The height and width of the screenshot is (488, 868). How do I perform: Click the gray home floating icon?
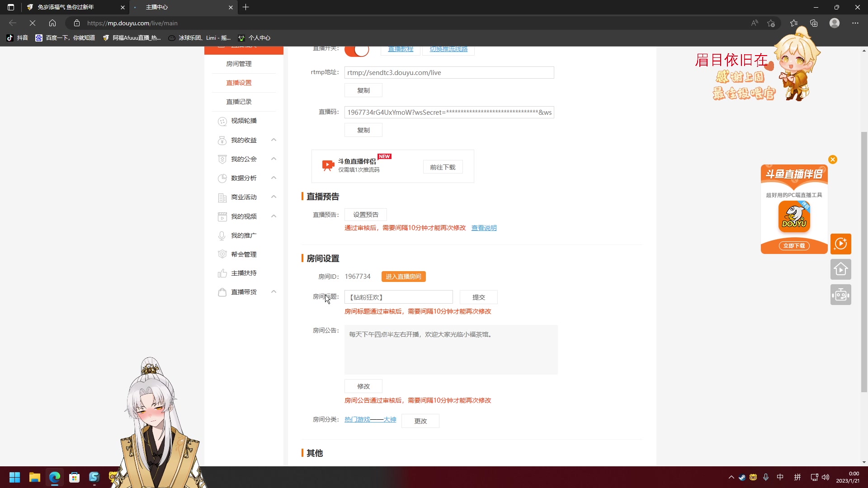click(840, 269)
